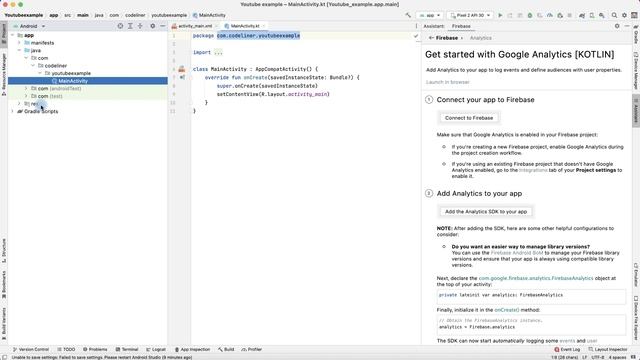The image size is (640, 360).
Task: Open IDE settings gear in main toolbar
Action: click(624, 15)
